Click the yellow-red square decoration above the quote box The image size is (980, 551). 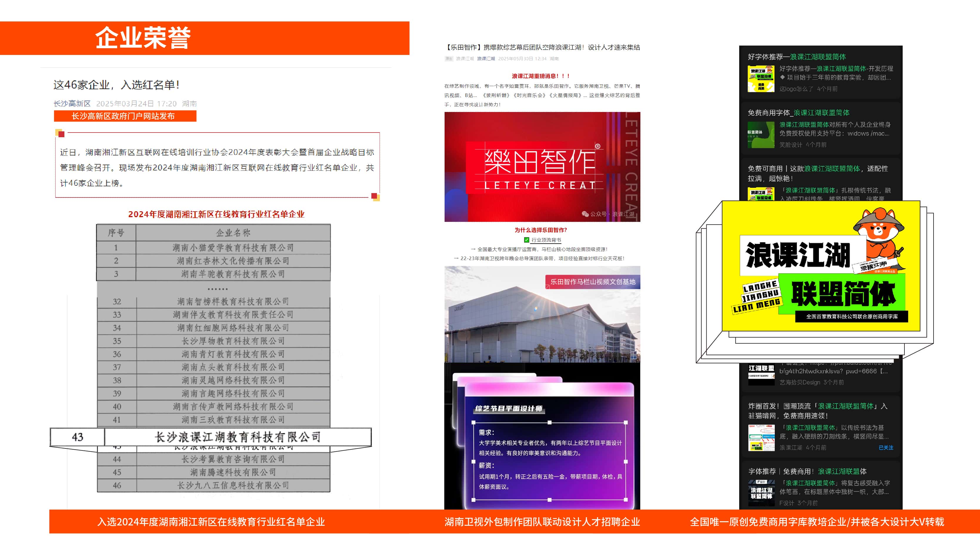pos(60,133)
